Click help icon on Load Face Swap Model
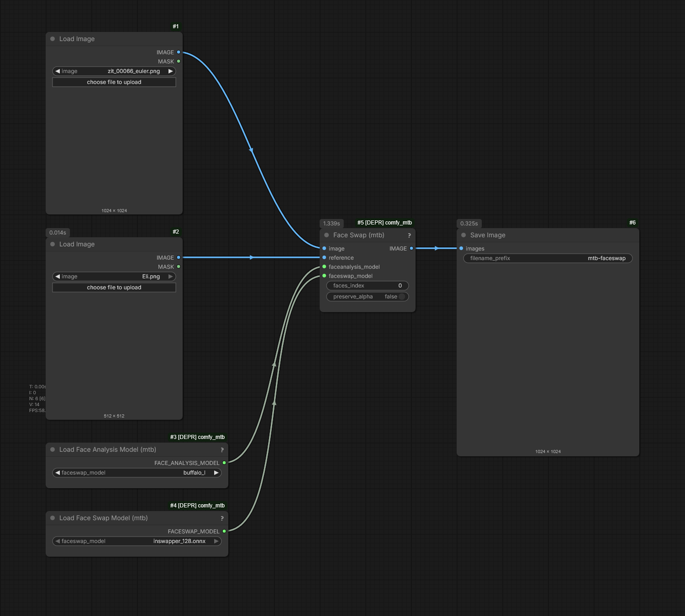This screenshot has width=685, height=616. point(222,518)
